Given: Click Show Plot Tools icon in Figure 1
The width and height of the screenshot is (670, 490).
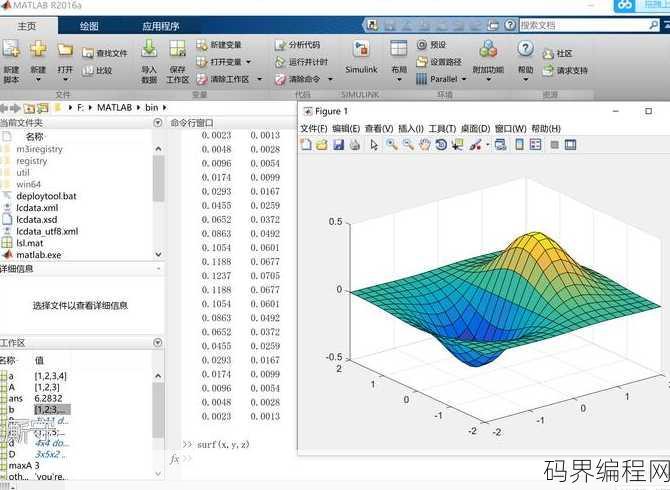Looking at the screenshot, I should click(x=570, y=145).
